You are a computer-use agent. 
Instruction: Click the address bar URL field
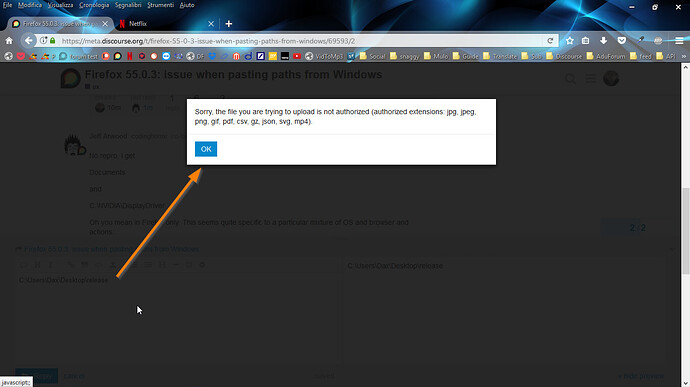click(x=301, y=41)
